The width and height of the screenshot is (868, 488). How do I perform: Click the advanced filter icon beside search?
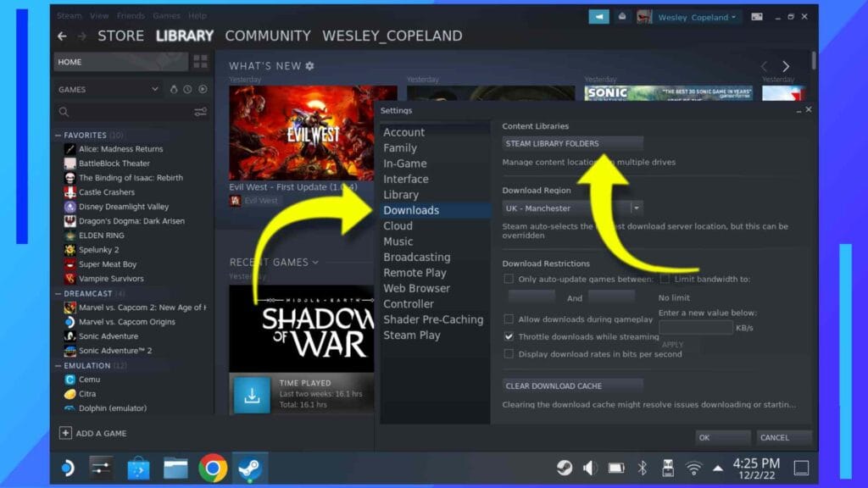201,112
